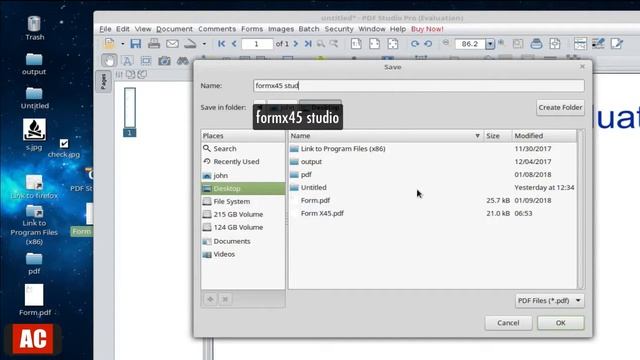This screenshot has height=360, width=640.
Task: Rotate view clockwise icon
Action: click(x=415, y=44)
